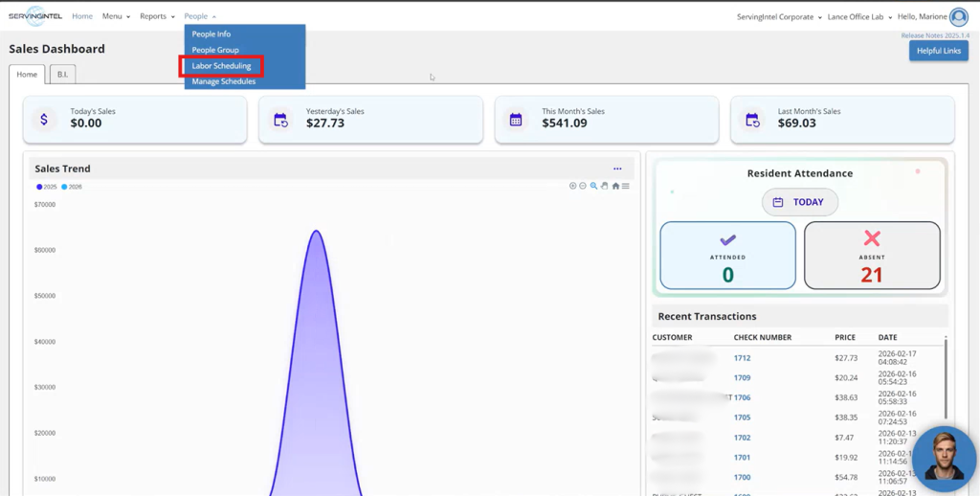This screenshot has height=496, width=980.
Task: Open check number 1712 link
Action: point(742,358)
